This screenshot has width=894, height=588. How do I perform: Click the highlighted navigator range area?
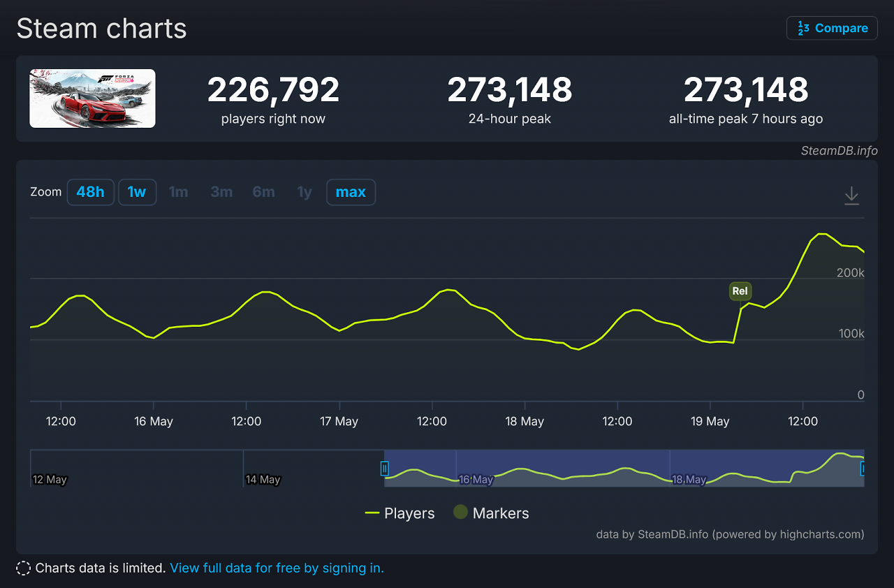click(624, 468)
